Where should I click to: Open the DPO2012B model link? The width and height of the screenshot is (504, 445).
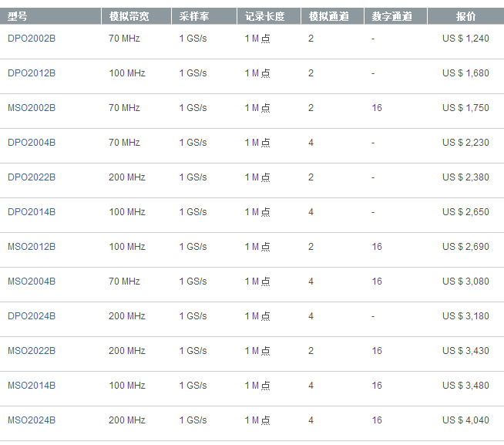(x=32, y=73)
